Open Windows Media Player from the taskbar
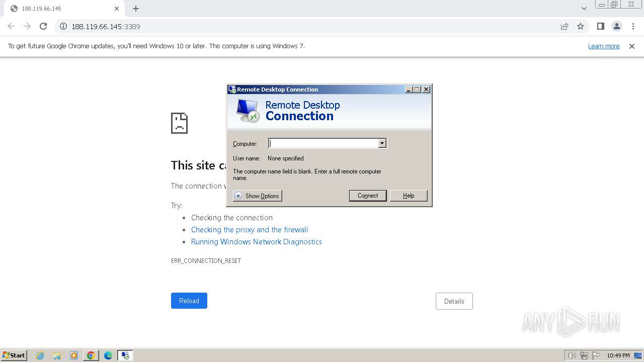The image size is (644, 362). pyautogui.click(x=74, y=355)
